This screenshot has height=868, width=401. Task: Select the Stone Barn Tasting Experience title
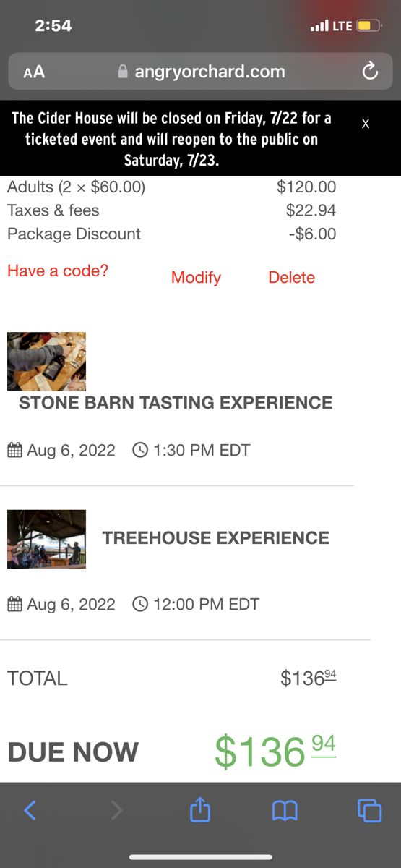[176, 403]
